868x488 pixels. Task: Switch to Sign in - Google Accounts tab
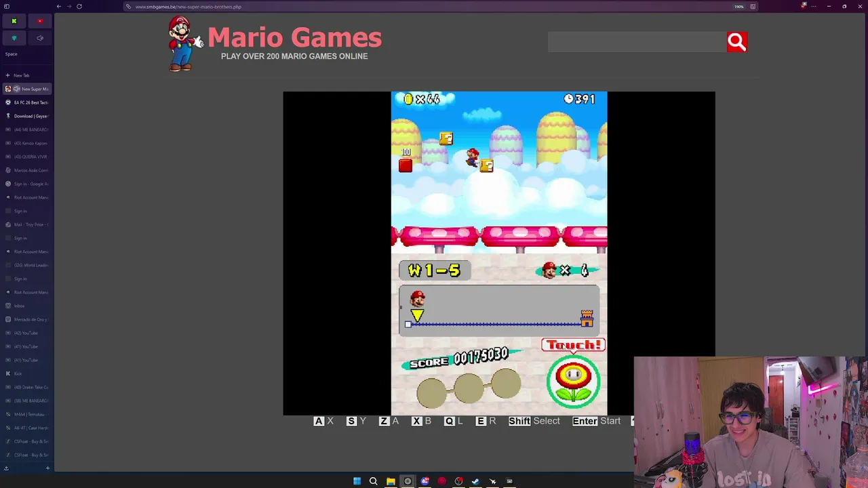coord(26,184)
